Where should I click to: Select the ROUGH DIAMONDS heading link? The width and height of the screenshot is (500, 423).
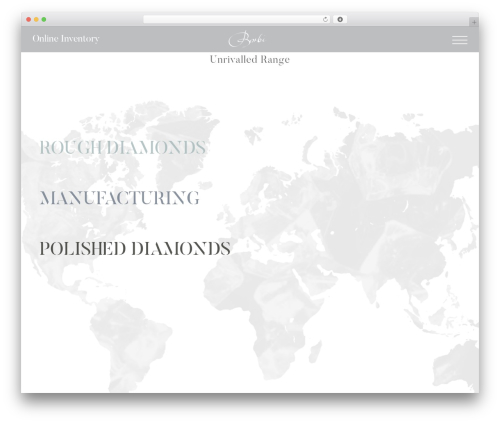[123, 148]
